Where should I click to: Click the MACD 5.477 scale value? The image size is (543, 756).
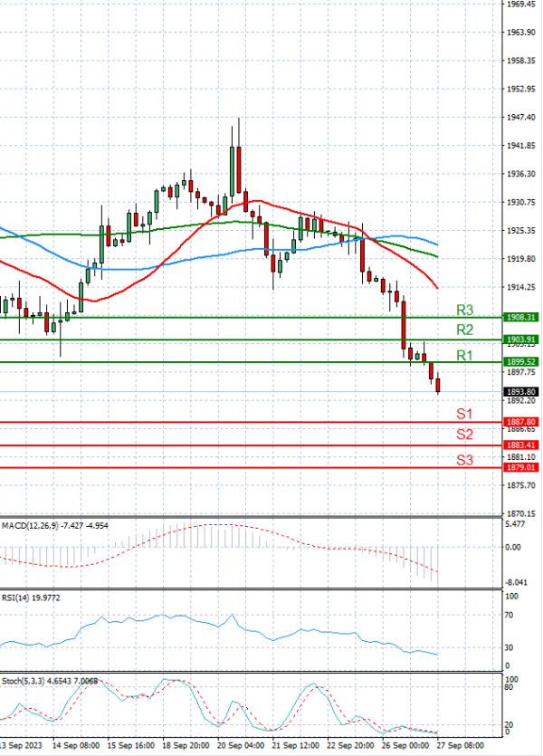(x=515, y=524)
